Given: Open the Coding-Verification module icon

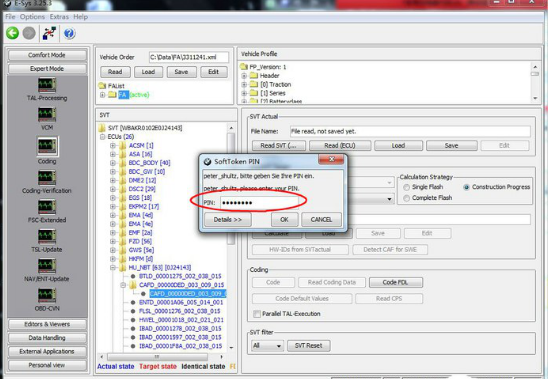Looking at the screenshot, I should (47, 178).
